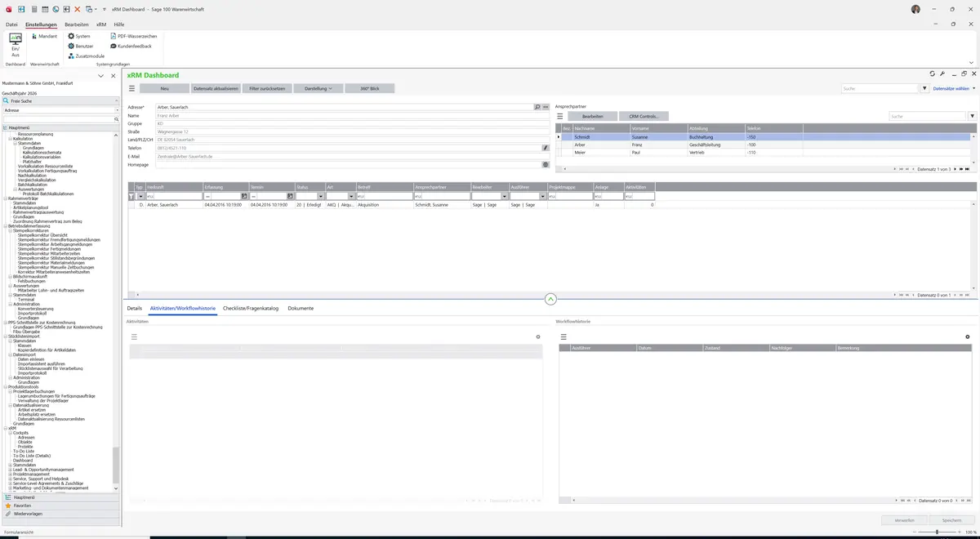This screenshot has width=980, height=539.
Task: Collapse the Stempelkorrekturen tree node
Action: coord(10,230)
